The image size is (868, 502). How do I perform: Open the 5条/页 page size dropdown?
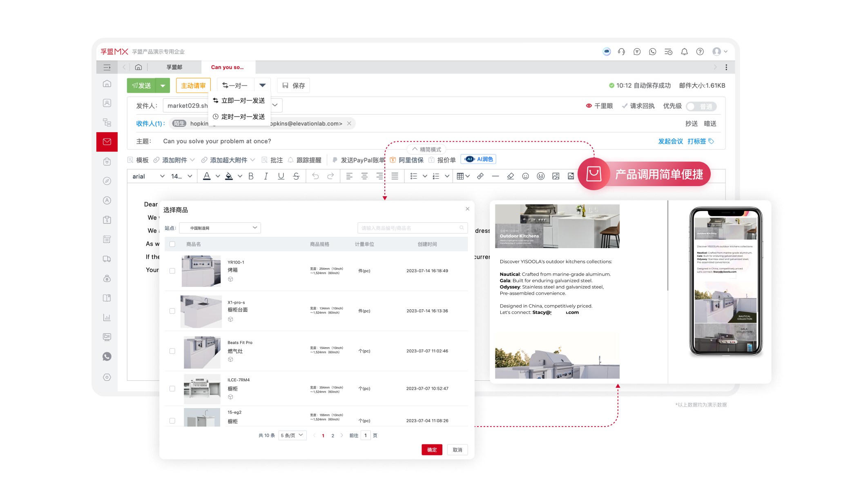[292, 435]
